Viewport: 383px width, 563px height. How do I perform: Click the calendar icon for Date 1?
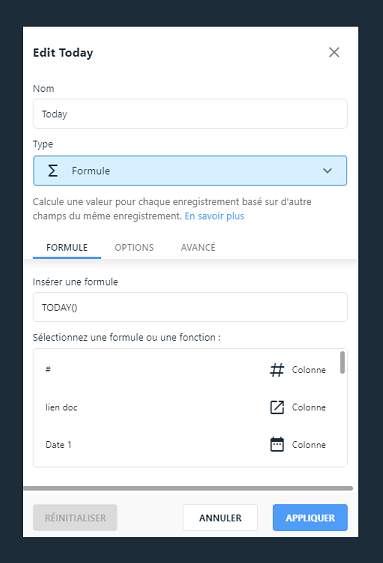[277, 445]
